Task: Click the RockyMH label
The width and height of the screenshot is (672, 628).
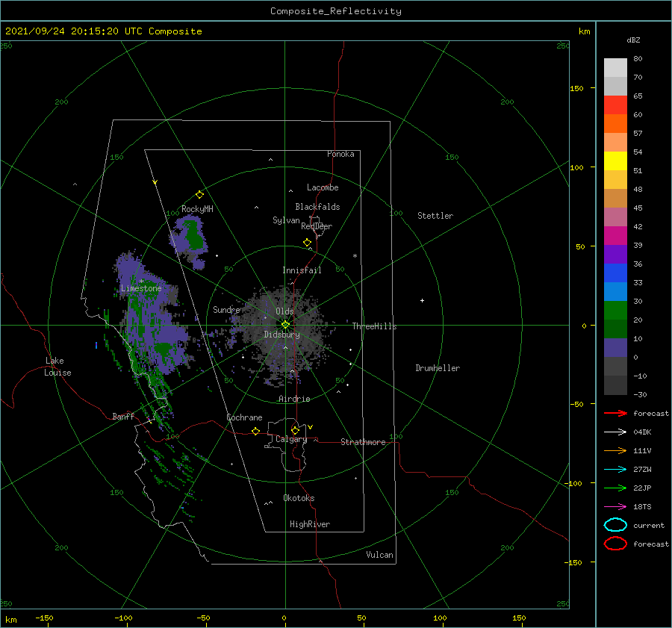Action: (x=197, y=209)
